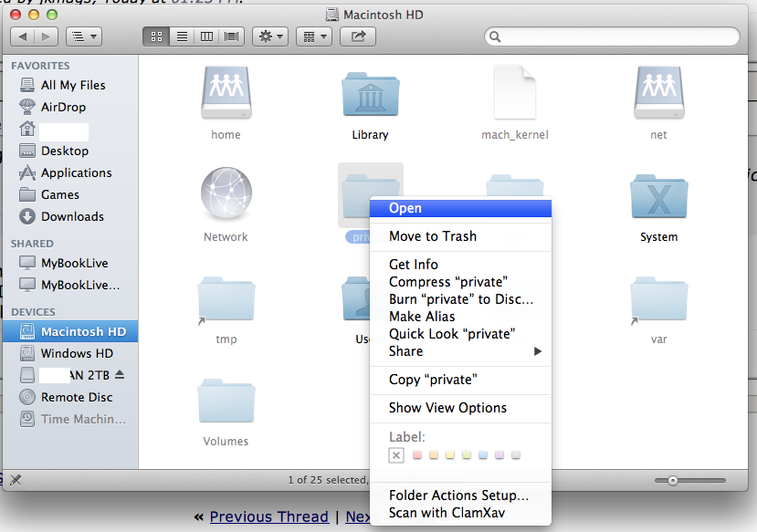
Task: Select the first MyBookLive shared item
Action: [70, 264]
